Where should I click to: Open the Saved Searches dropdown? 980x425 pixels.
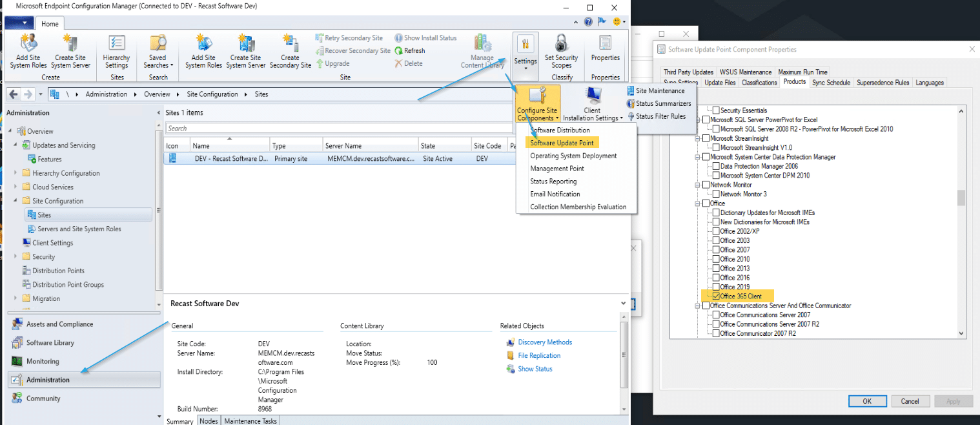pos(158,52)
